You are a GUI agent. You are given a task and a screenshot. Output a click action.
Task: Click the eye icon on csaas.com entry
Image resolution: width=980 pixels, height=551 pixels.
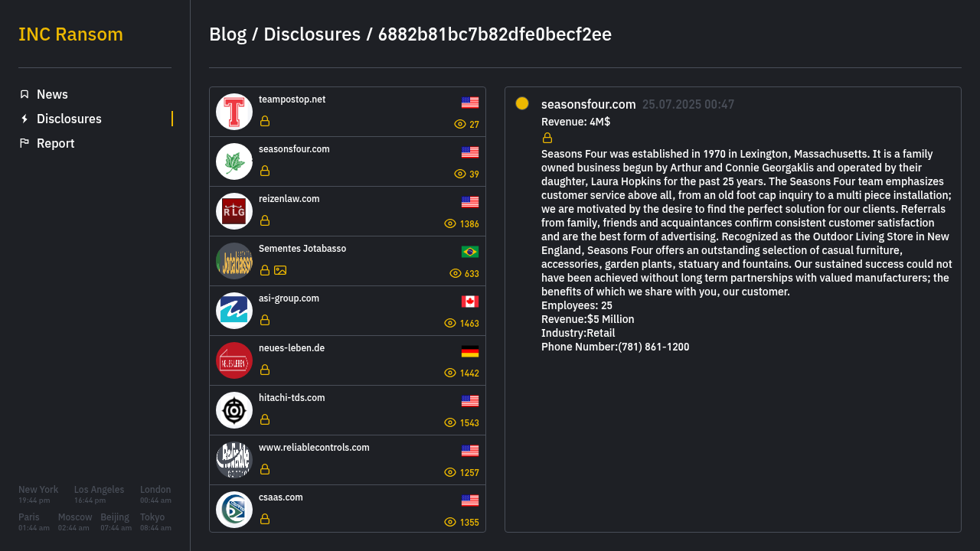[x=450, y=522]
